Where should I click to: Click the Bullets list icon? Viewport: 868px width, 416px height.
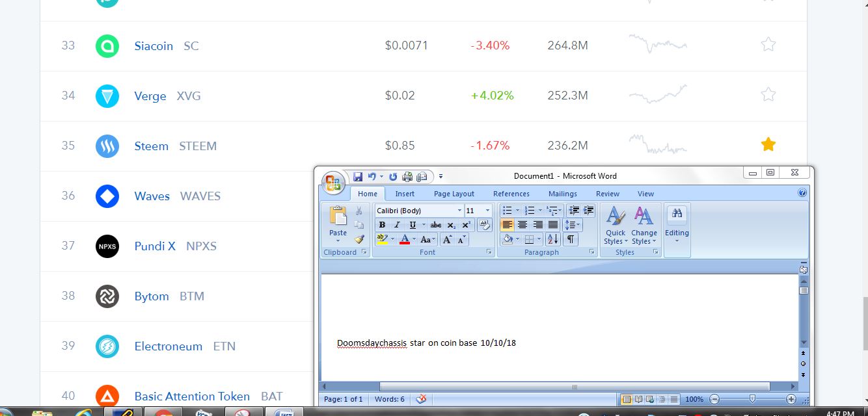pyautogui.click(x=507, y=211)
